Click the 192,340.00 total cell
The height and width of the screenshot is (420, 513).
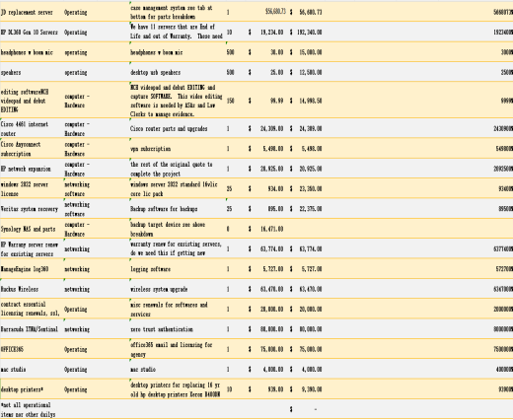tap(306, 33)
